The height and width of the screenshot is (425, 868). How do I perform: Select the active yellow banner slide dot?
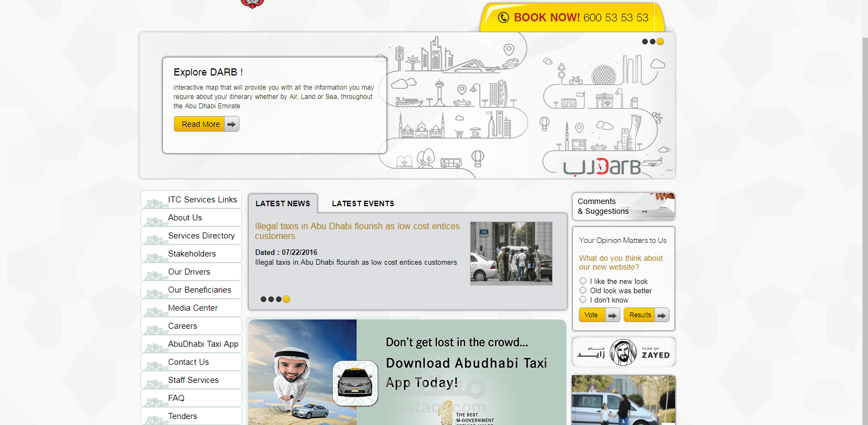pyautogui.click(x=660, y=42)
